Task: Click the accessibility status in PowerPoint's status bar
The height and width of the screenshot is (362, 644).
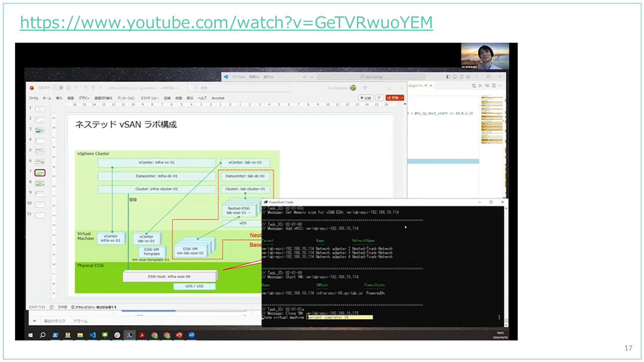Action: tap(95, 307)
